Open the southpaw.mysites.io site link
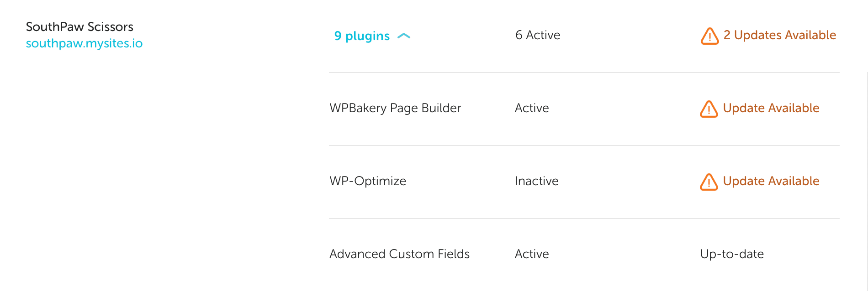The image size is (868, 291). click(84, 43)
